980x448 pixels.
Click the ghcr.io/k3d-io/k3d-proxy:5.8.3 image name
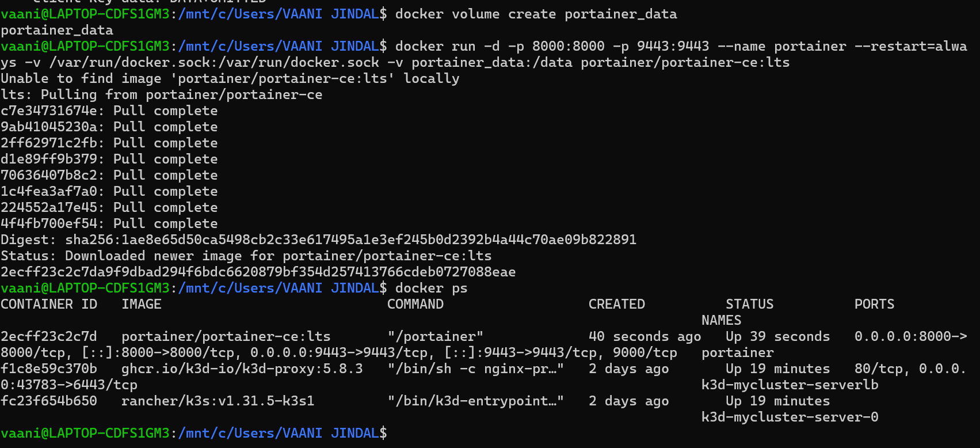pos(242,369)
